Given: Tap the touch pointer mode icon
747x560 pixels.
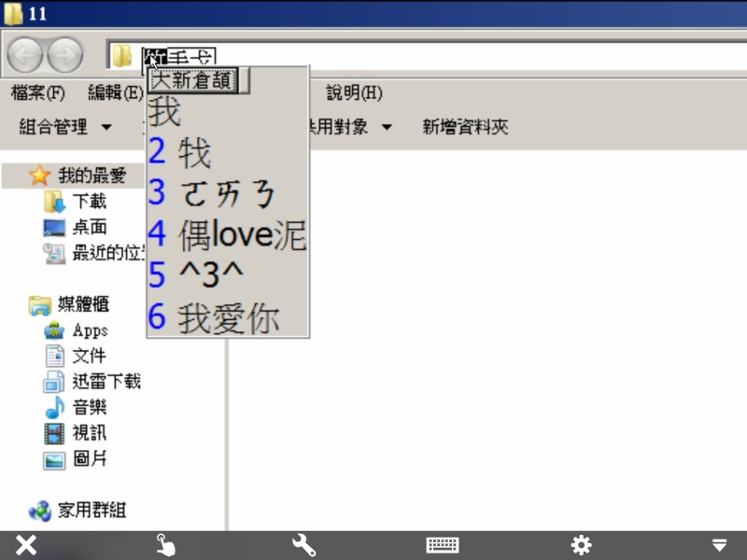Looking at the screenshot, I should pos(165,545).
